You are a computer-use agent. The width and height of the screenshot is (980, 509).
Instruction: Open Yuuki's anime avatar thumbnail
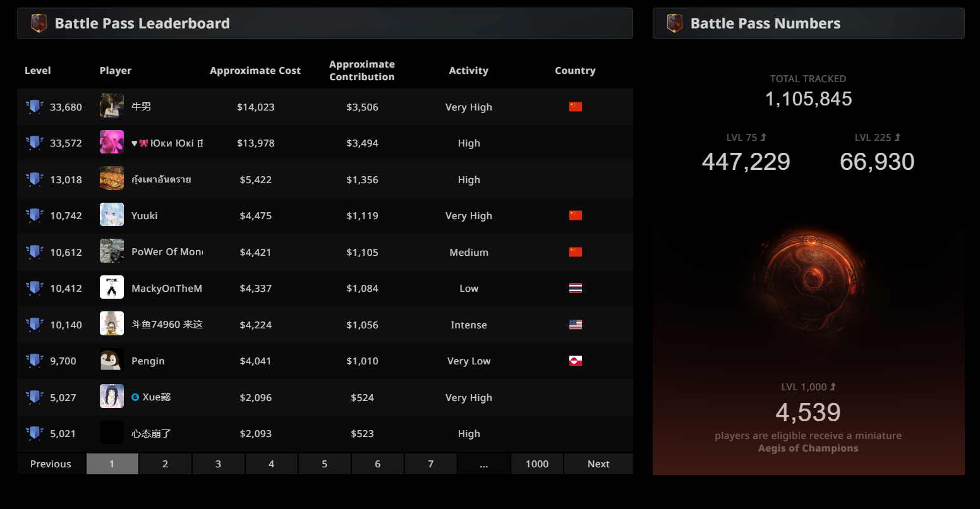click(112, 215)
